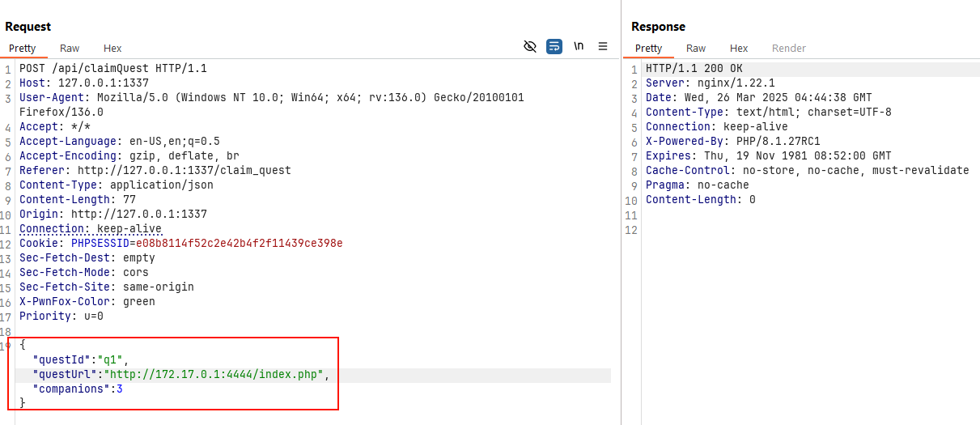This screenshot has height=425, width=980.
Task: Click the Referer header URL
Action: point(185,171)
